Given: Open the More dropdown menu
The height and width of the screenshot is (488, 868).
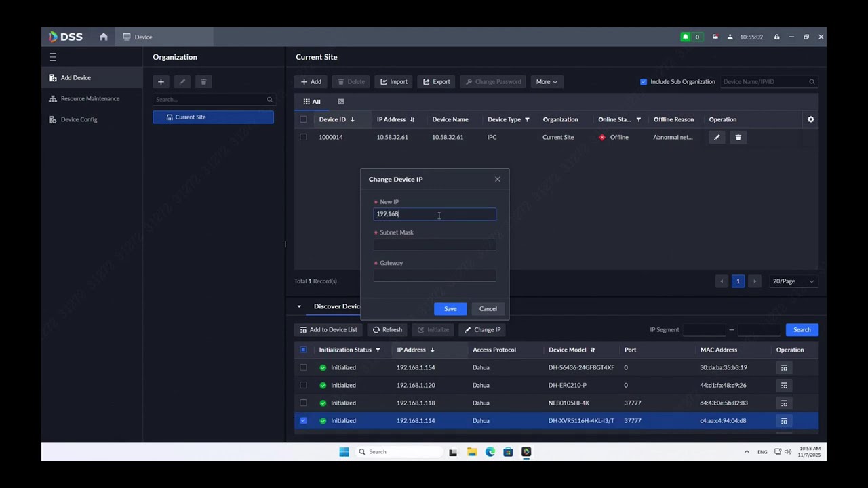Looking at the screenshot, I should coord(547,82).
